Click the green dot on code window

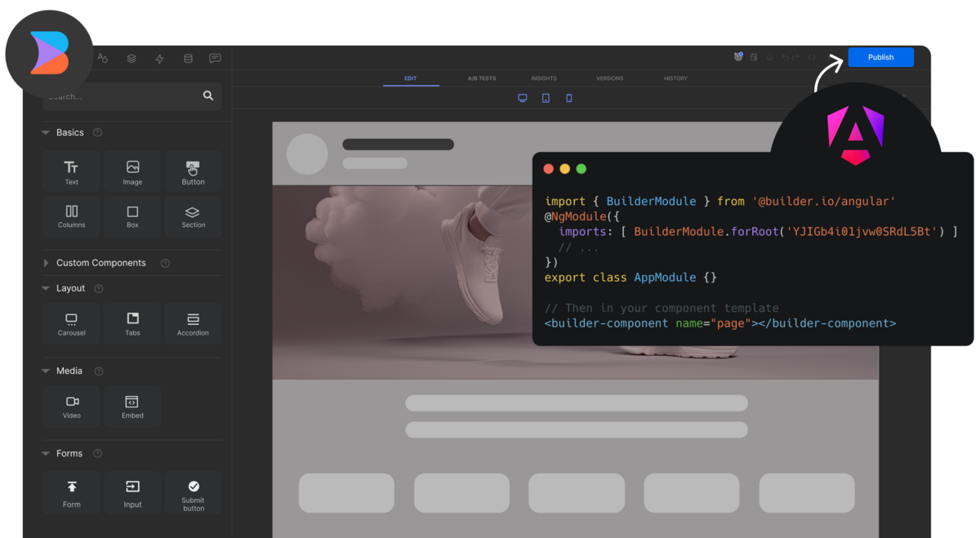coord(581,169)
